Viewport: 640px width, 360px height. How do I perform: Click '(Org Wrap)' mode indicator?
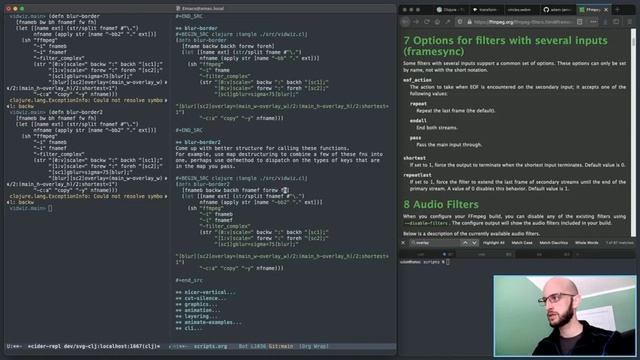(314, 346)
